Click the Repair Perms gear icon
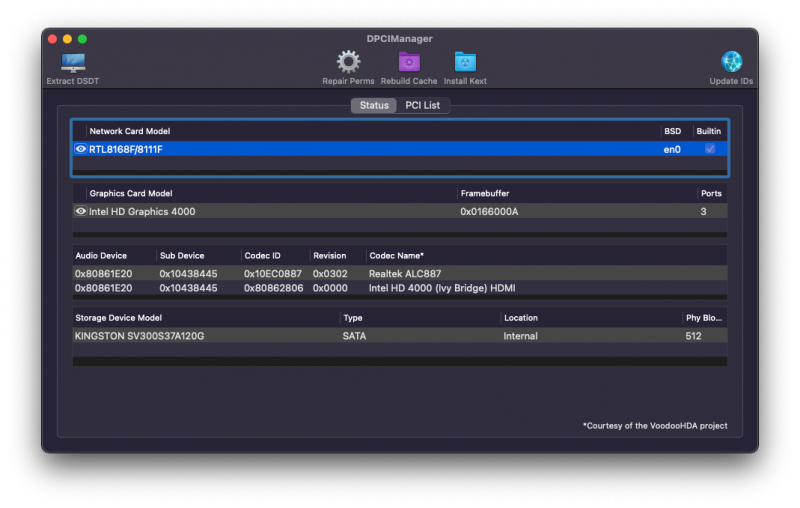 click(348, 62)
